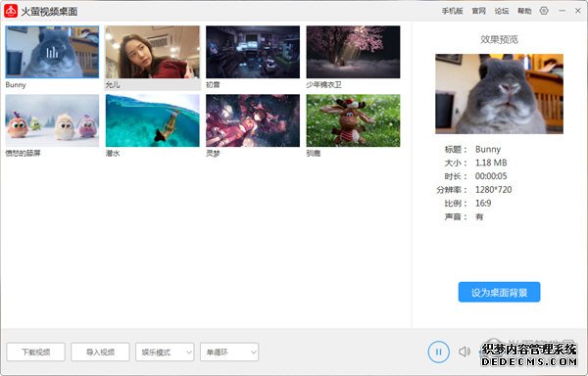This screenshot has height=376, width=588.
Task: Click the red 火萤视频桌面 app logo
Action: (11, 11)
